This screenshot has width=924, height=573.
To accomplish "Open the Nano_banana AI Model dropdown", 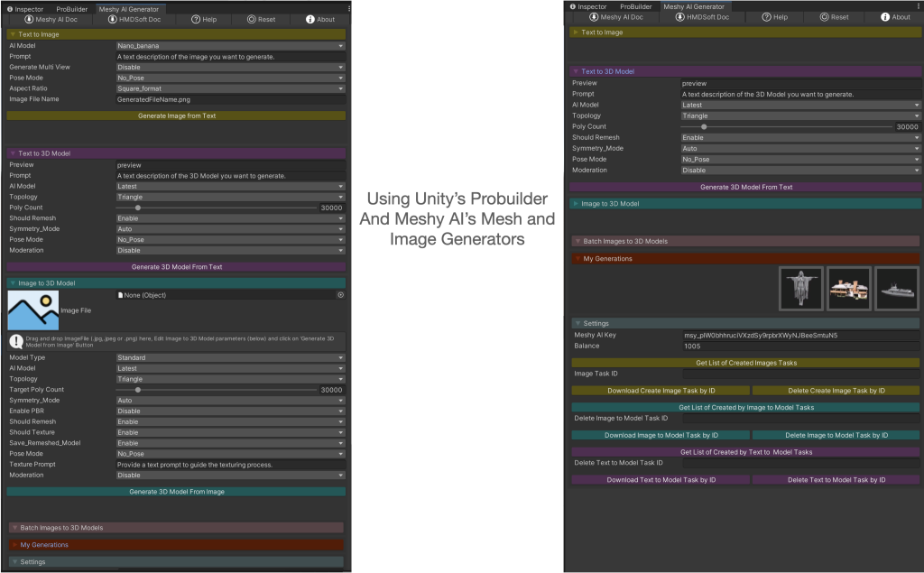I will tap(230, 45).
